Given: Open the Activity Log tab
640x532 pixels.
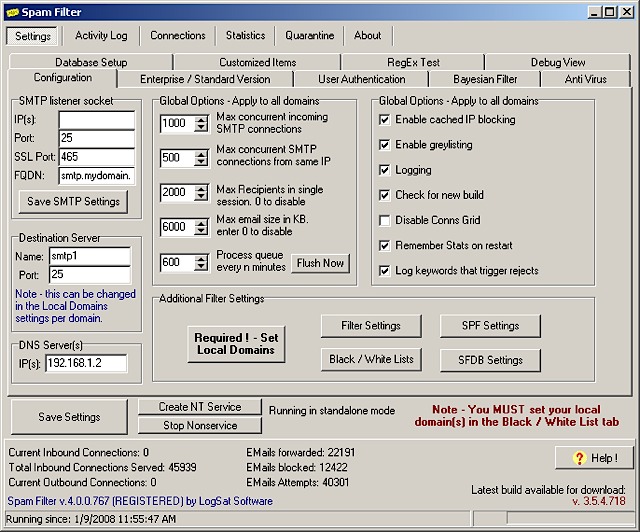Looking at the screenshot, I should click(101, 36).
